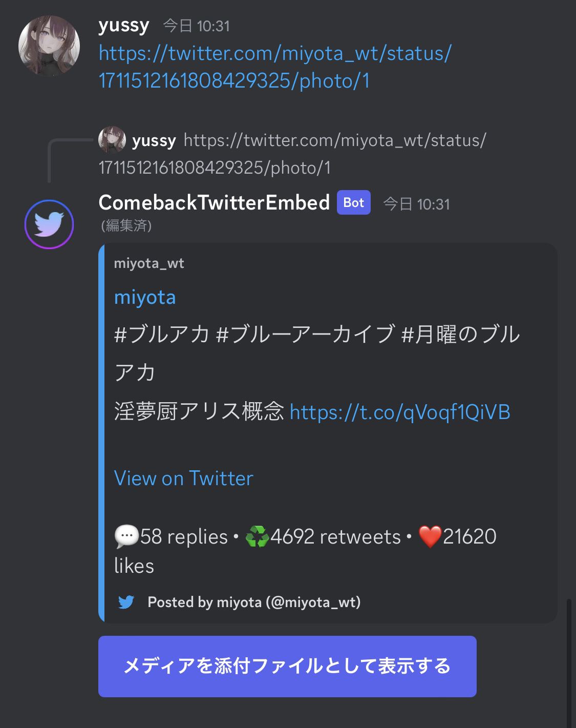The width and height of the screenshot is (576, 728).
Task: Open the miyota author name link in the embed
Action: [x=145, y=297]
